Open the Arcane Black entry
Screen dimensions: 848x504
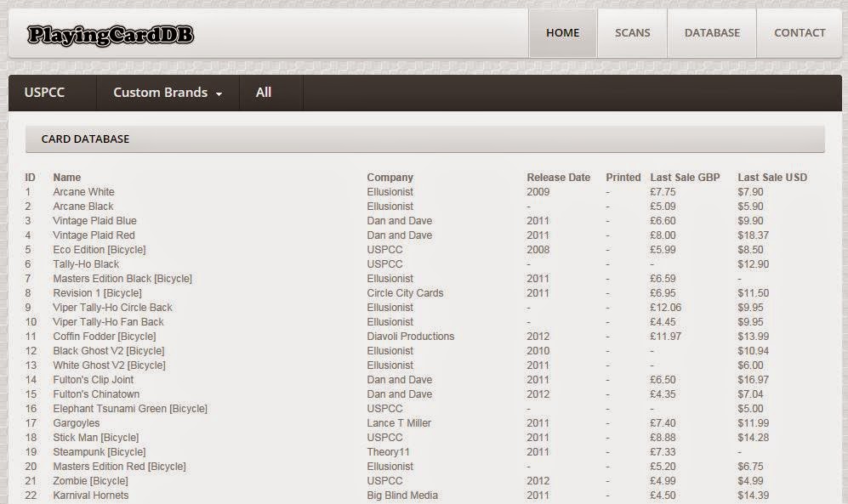(x=83, y=207)
